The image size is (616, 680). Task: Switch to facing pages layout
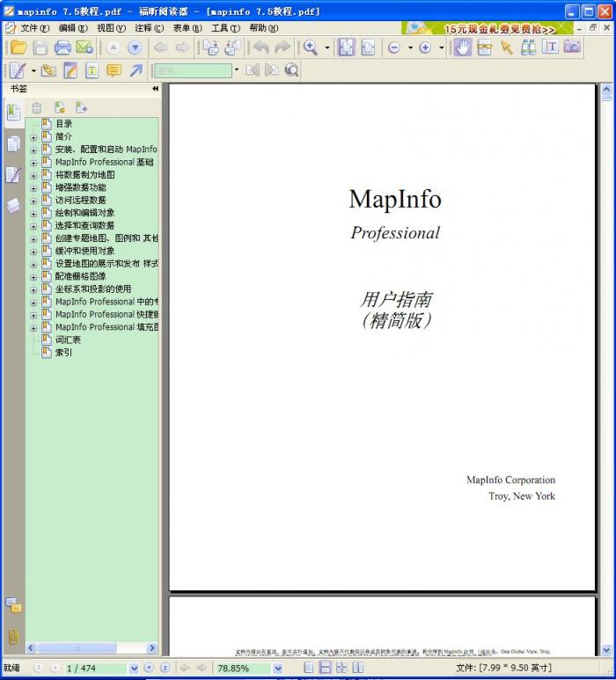pyautogui.click(x=341, y=669)
